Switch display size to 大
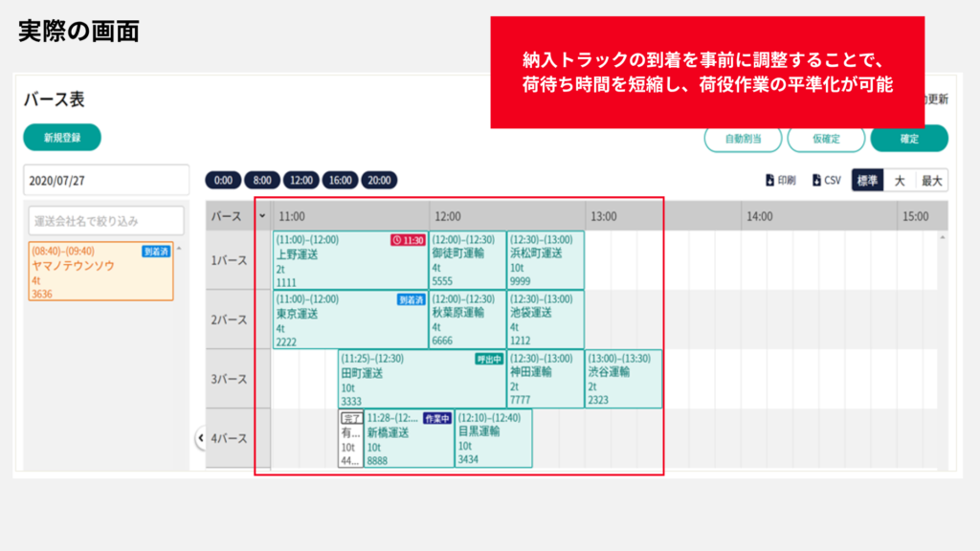980x551 pixels. pos(900,180)
